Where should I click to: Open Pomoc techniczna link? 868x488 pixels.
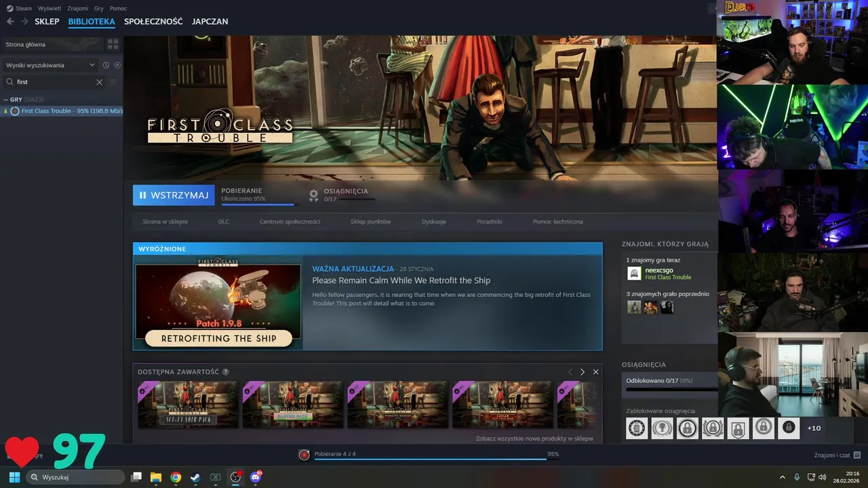tap(557, 222)
